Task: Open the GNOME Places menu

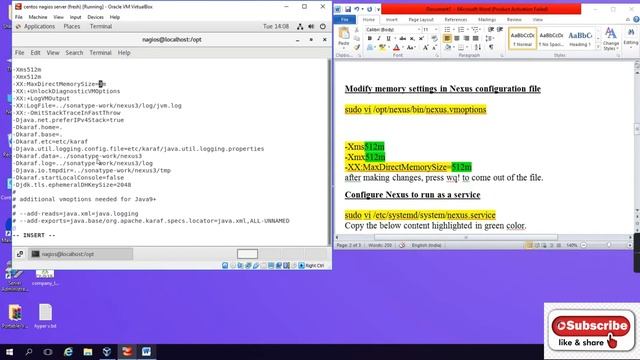Action: click(72, 27)
